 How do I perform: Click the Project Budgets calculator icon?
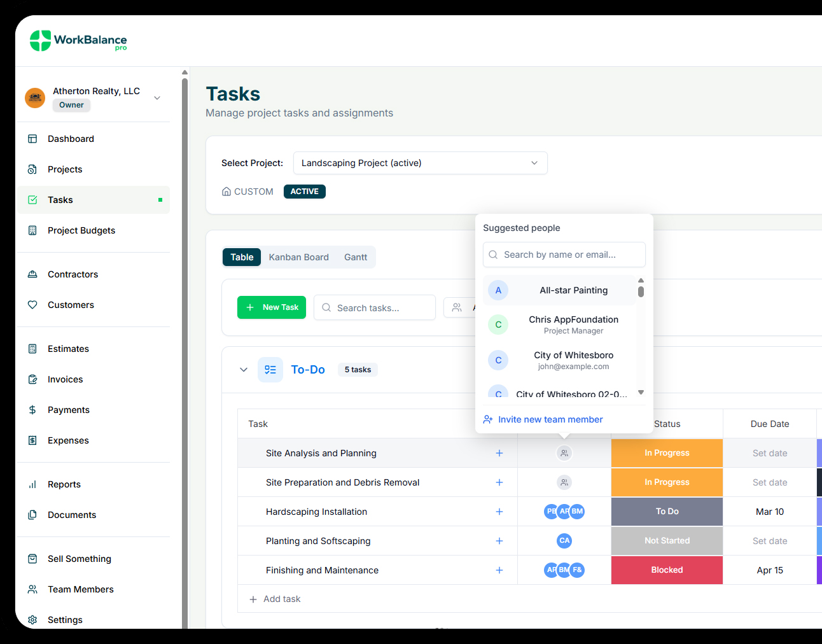coord(32,230)
